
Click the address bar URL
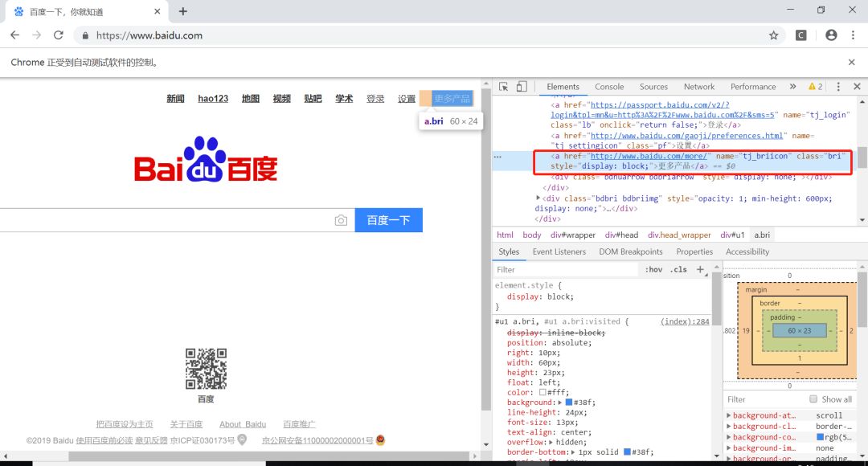(x=149, y=35)
